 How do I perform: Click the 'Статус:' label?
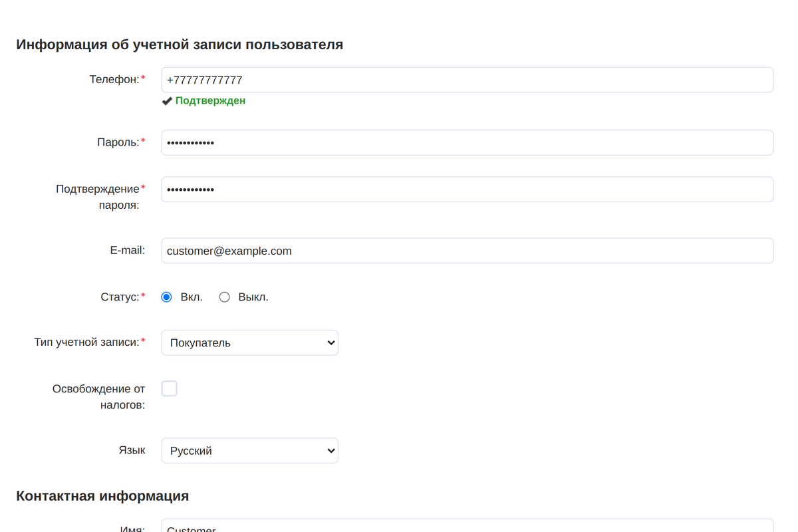click(x=120, y=297)
